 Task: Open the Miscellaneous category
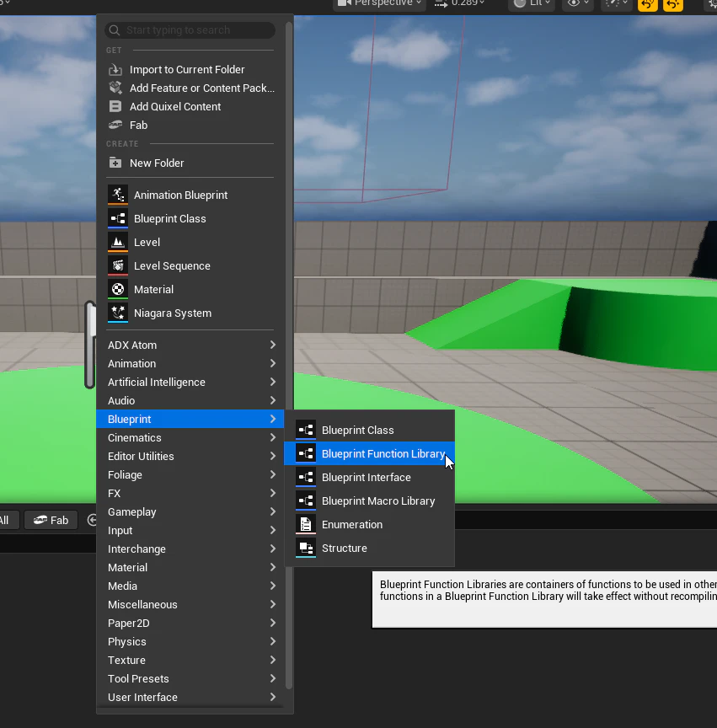(x=190, y=605)
